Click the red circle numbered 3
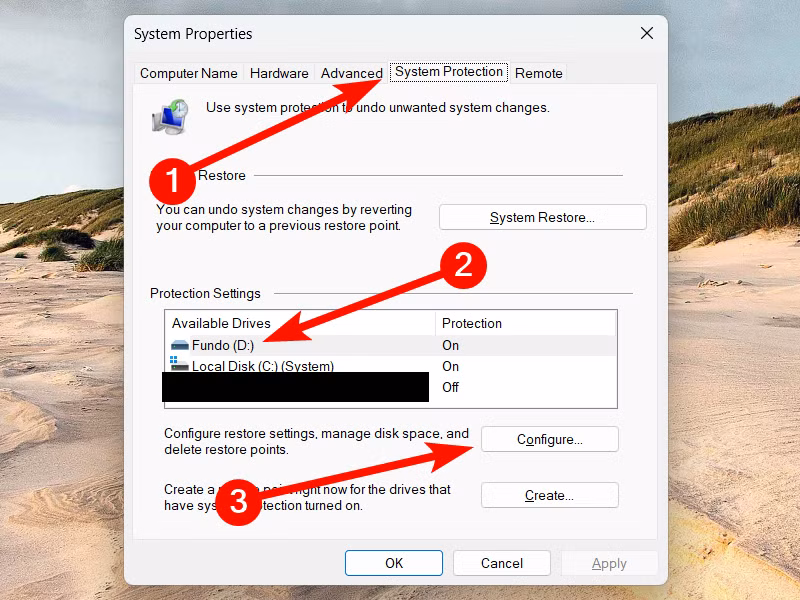Screen dimensions: 800x600 tap(239, 501)
